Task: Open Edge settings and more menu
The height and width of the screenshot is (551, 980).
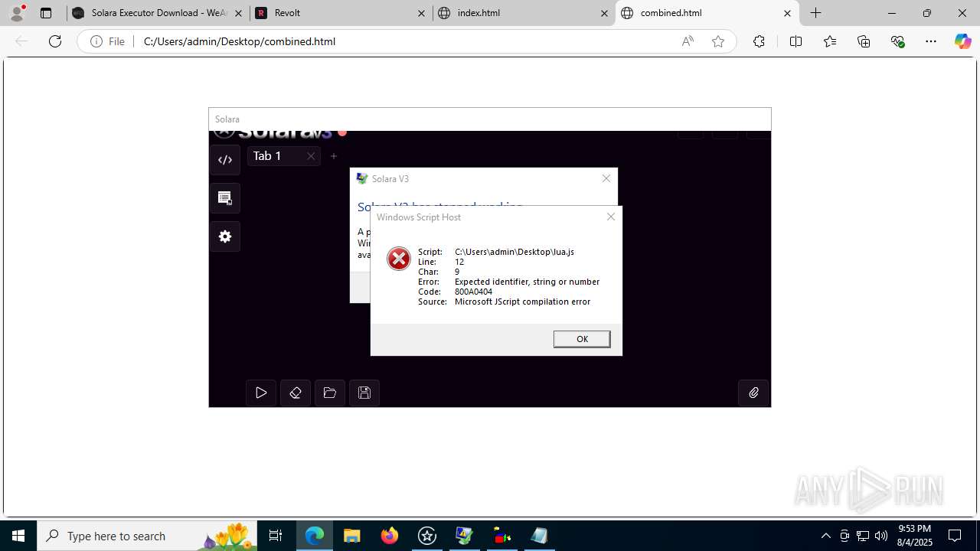Action: pos(931,41)
